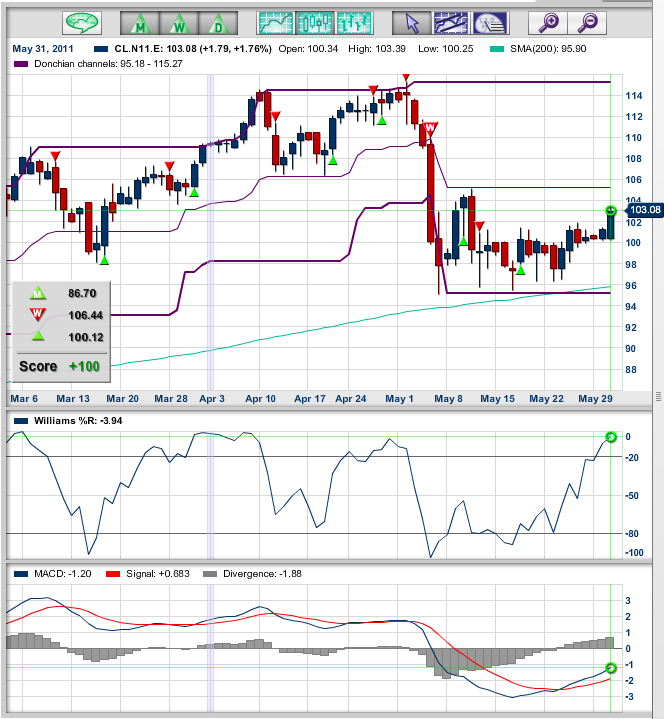664x719 pixels.
Task: Click the green chat bubble toolbar icon
Action: 82,21
